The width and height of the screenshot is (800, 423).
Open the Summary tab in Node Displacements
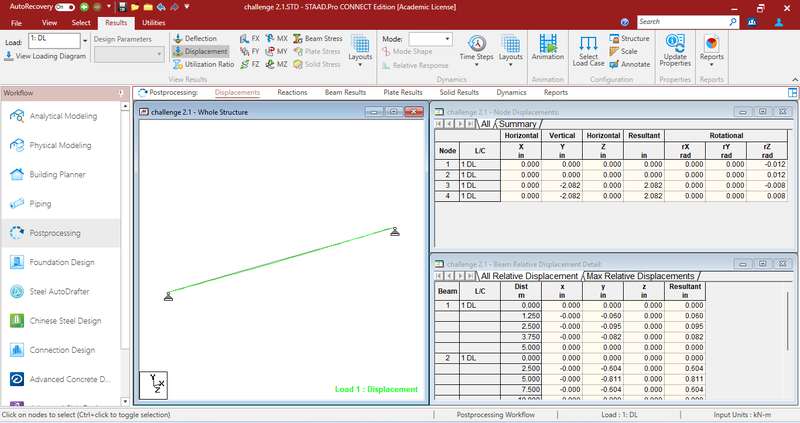pyautogui.click(x=519, y=124)
